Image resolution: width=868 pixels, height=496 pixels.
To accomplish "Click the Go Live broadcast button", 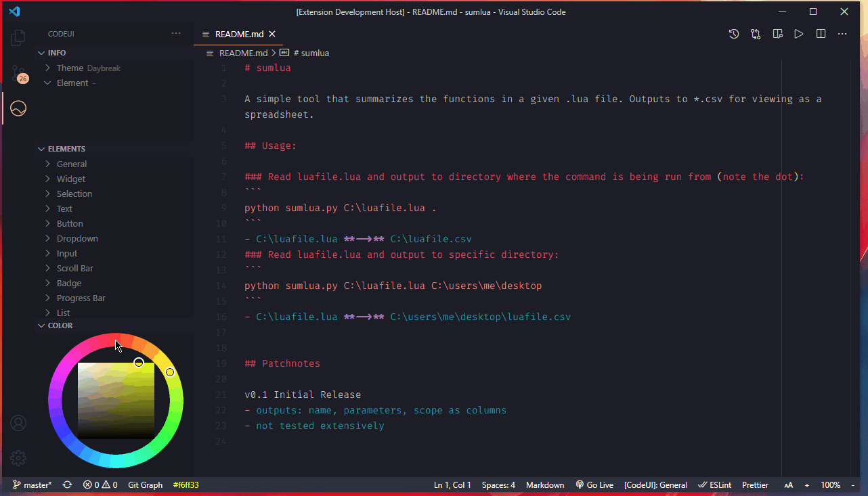I will point(594,485).
